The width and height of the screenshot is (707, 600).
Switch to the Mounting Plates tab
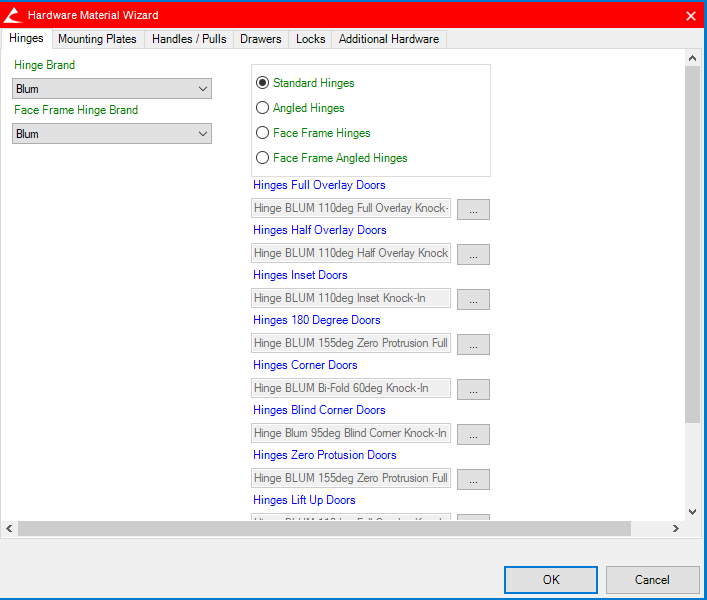97,39
